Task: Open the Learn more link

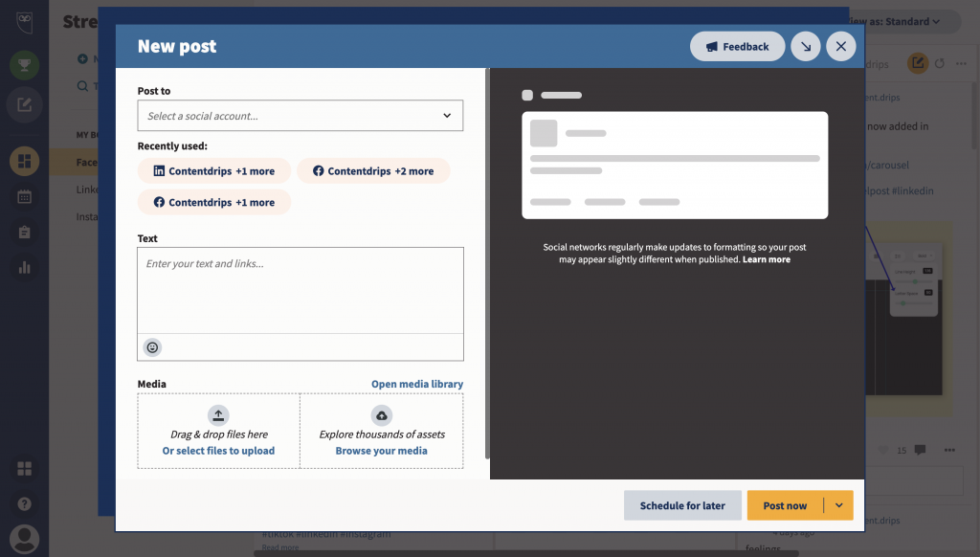Action: tap(766, 259)
